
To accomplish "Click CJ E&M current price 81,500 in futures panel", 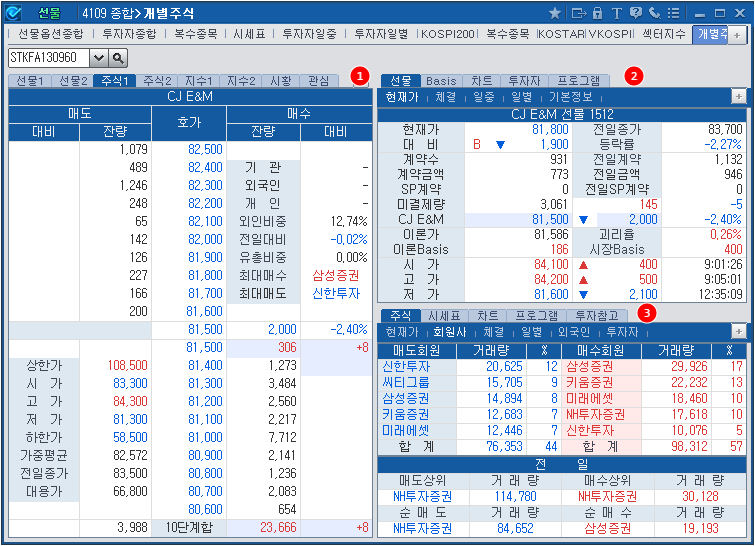I will click(x=550, y=220).
